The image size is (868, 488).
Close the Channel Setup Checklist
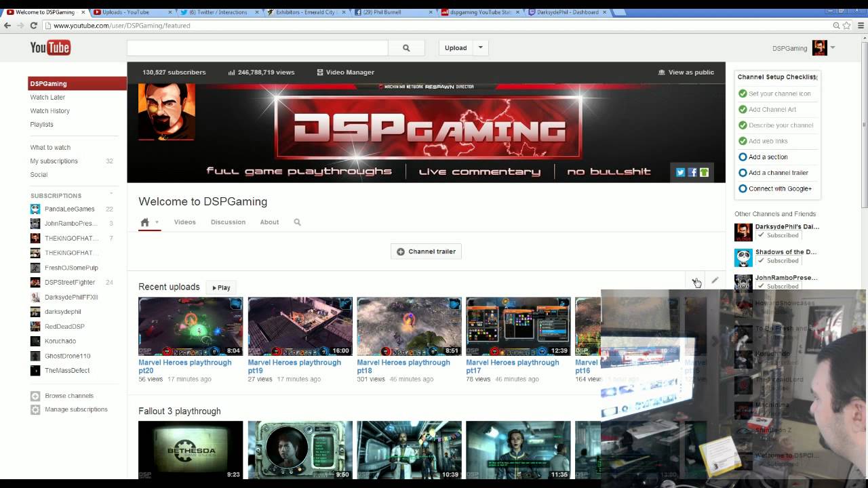pyautogui.click(x=816, y=78)
